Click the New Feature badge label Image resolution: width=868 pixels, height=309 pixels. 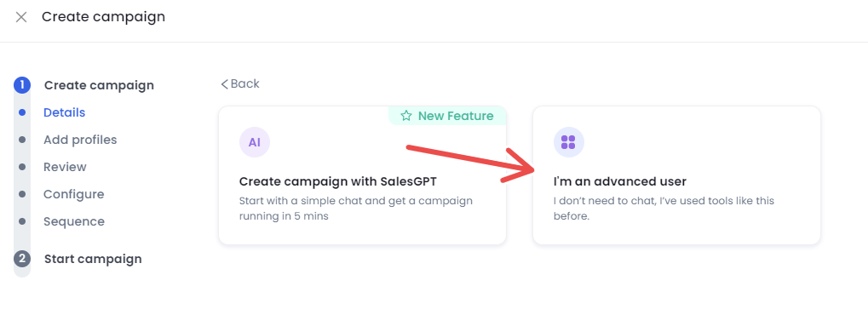[x=456, y=116]
